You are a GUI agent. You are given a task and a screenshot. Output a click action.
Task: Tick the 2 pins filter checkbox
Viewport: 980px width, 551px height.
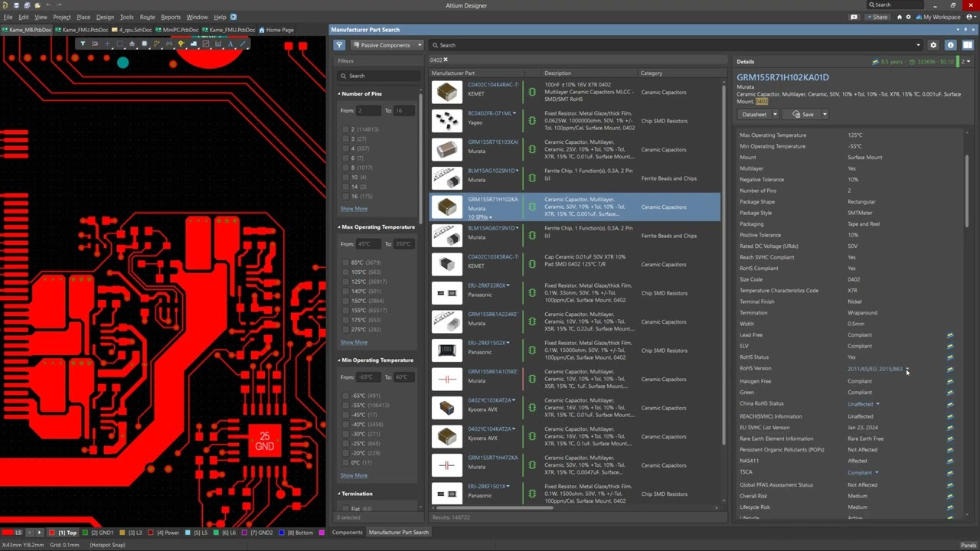pyautogui.click(x=346, y=129)
